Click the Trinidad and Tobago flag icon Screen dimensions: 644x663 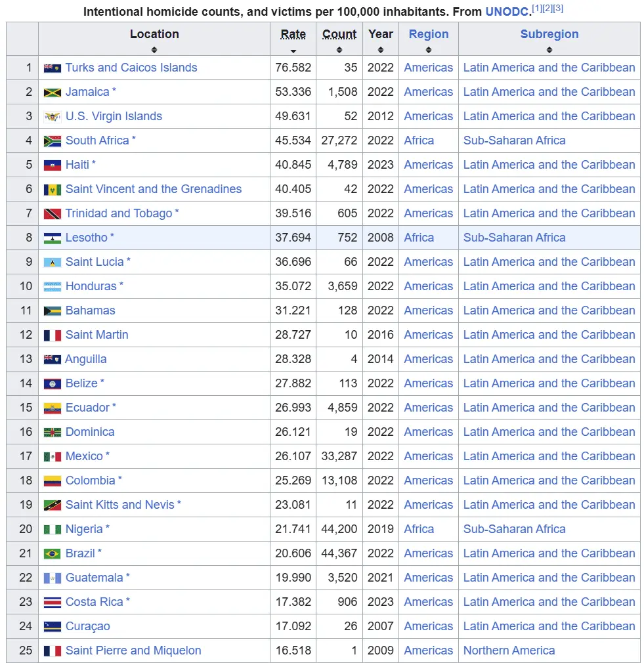point(52,214)
